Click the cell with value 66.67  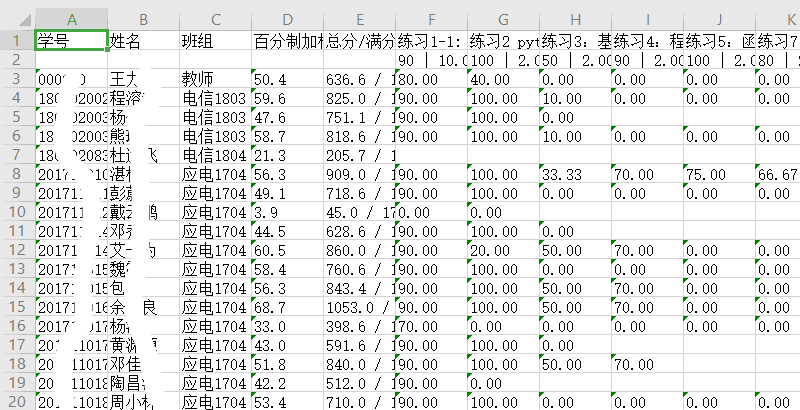click(778, 174)
